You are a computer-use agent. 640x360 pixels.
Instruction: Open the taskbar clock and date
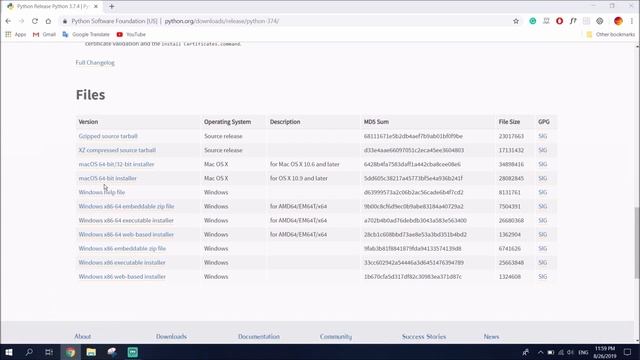tap(605, 352)
